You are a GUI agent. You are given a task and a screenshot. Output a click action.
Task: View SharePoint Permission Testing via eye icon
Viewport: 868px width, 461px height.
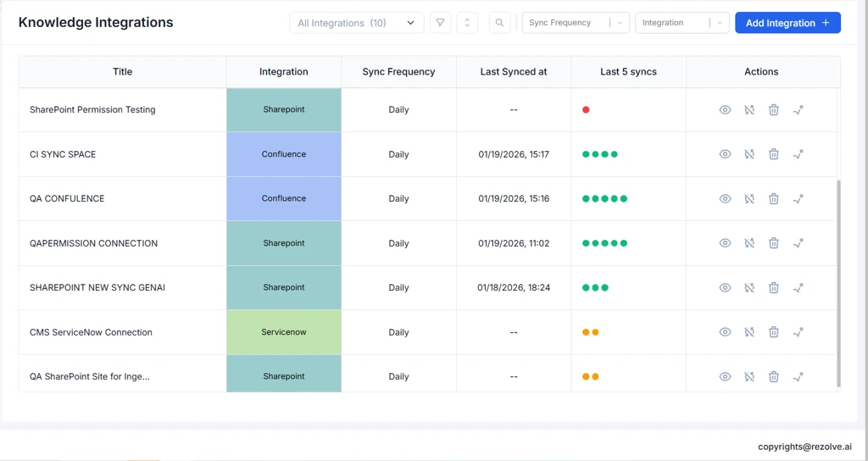coord(725,110)
